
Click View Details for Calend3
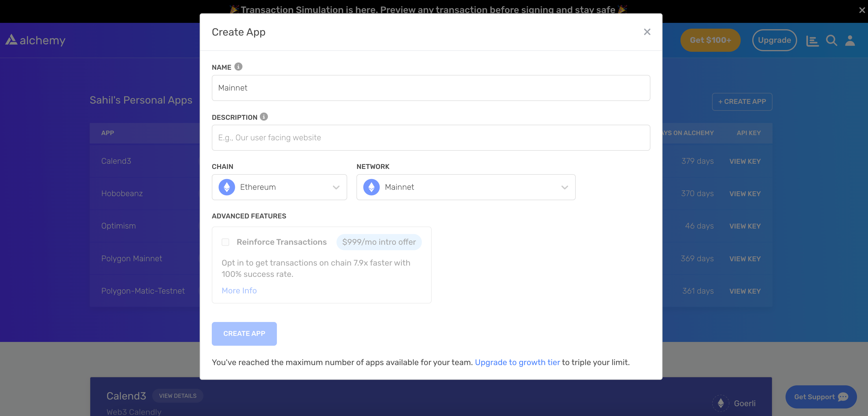click(x=178, y=395)
